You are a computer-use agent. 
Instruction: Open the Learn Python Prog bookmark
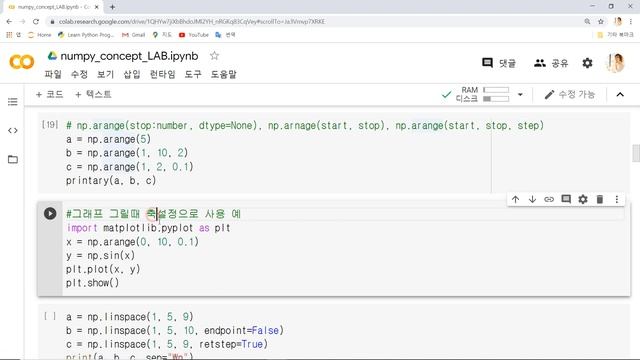tap(86, 35)
